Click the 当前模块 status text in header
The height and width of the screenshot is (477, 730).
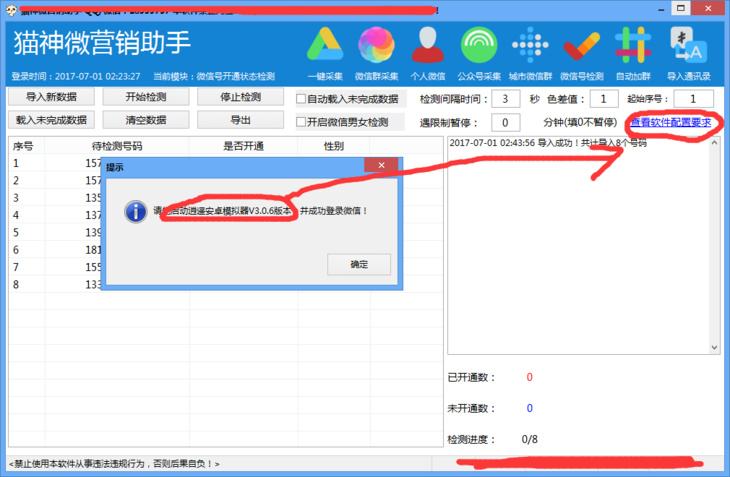click(214, 76)
